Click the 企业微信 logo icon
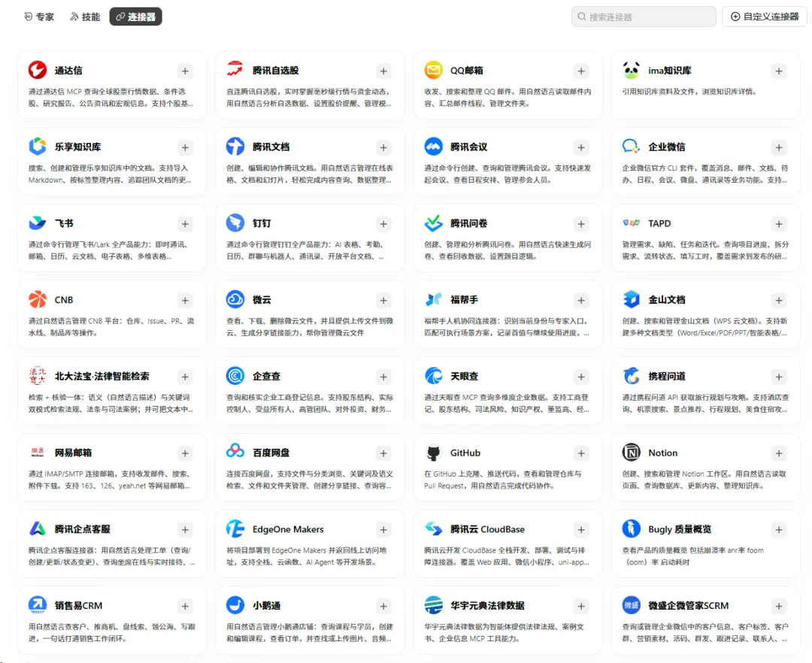Image resolution: width=812 pixels, height=663 pixels. (x=632, y=147)
